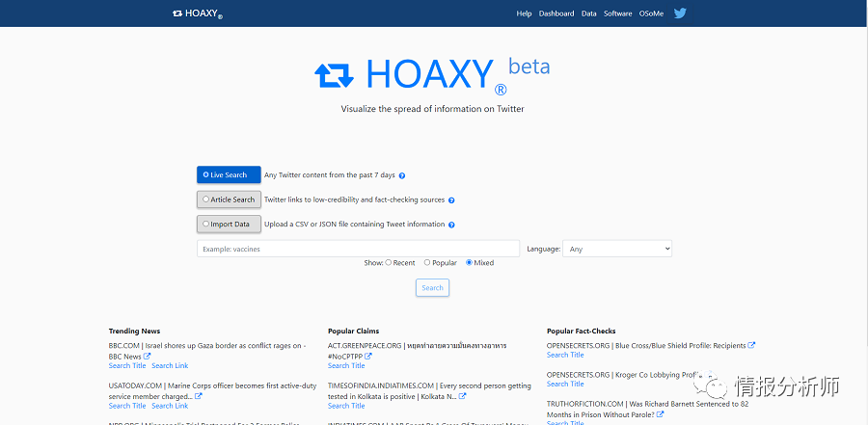Show help tooltip for Import Data
868x425 pixels.
451,225
